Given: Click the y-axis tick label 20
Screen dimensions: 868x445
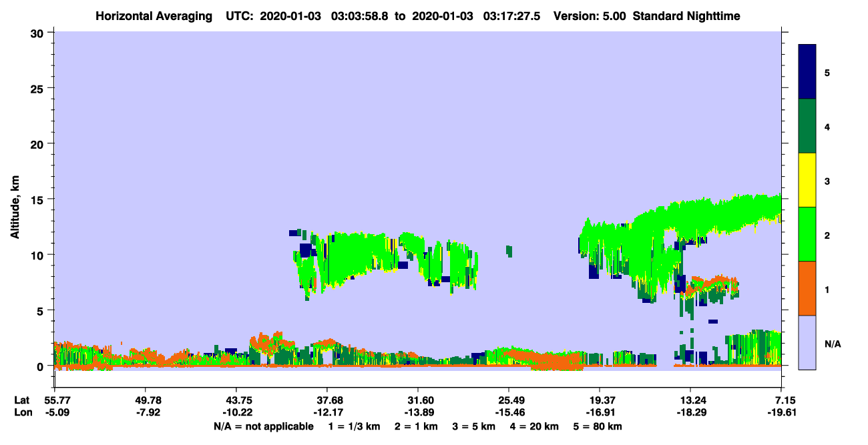Looking at the screenshot, I should point(39,143).
